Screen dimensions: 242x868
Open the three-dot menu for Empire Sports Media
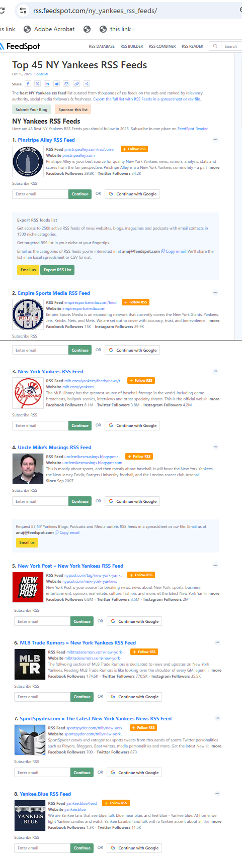coord(215,293)
